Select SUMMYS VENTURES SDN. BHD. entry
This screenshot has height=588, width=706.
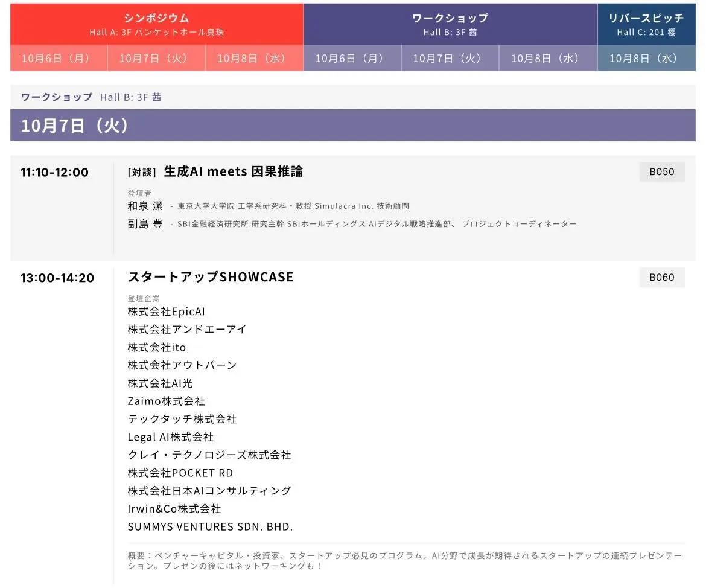click(209, 526)
